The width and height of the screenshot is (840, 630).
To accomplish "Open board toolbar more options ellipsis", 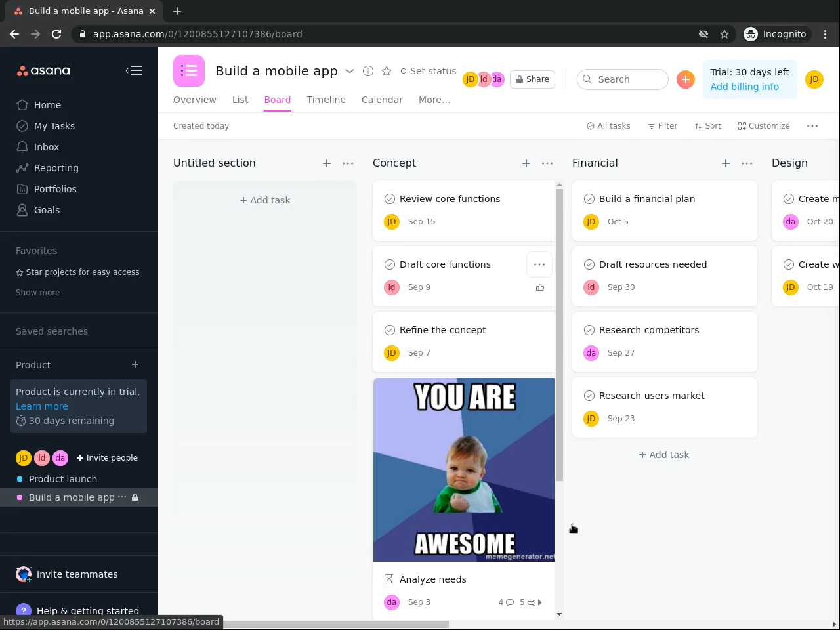I will [812, 126].
